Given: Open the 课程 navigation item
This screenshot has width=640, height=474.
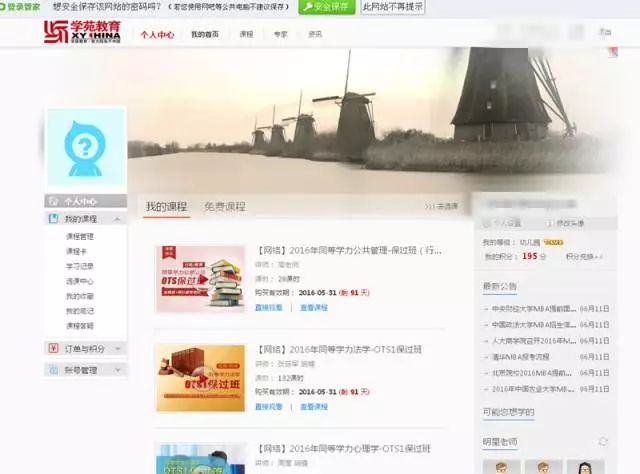Looking at the screenshot, I should point(247,34).
